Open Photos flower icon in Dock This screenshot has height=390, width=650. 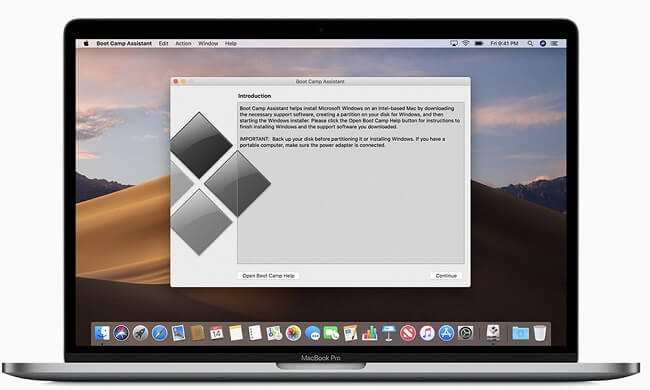point(293,333)
